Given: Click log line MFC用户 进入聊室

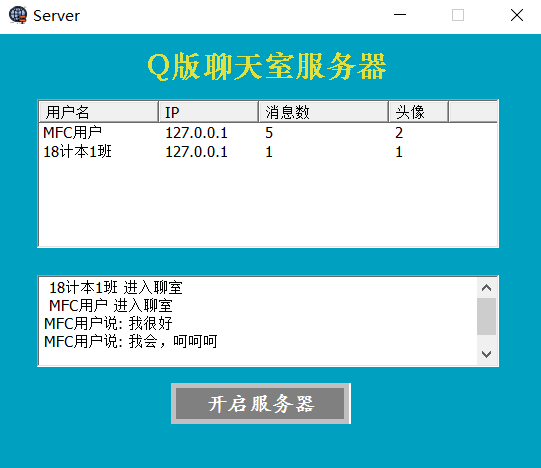Looking at the screenshot, I should pos(110,305).
